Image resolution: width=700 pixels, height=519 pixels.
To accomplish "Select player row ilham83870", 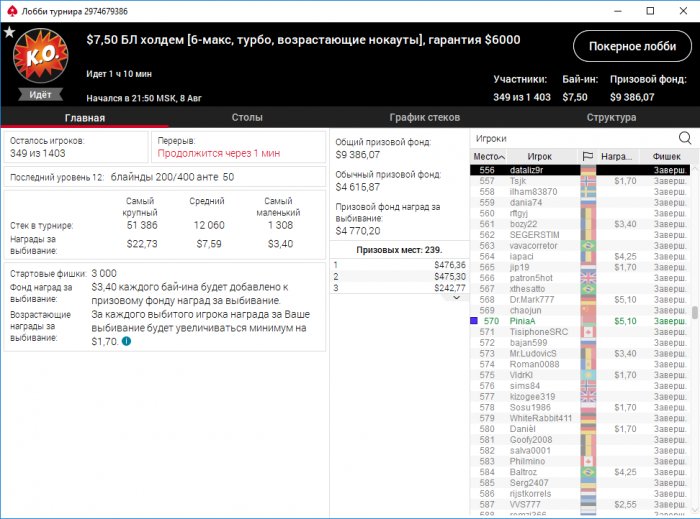I will (580, 191).
